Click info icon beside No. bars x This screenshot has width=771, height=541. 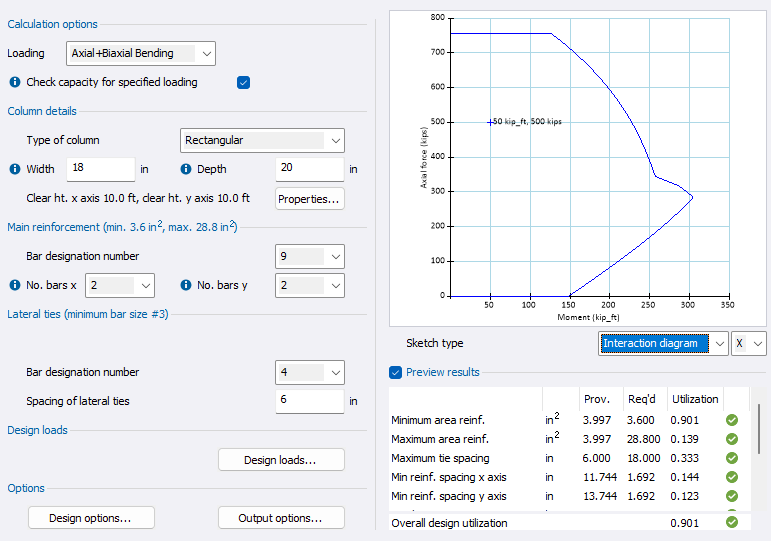[x=15, y=285]
